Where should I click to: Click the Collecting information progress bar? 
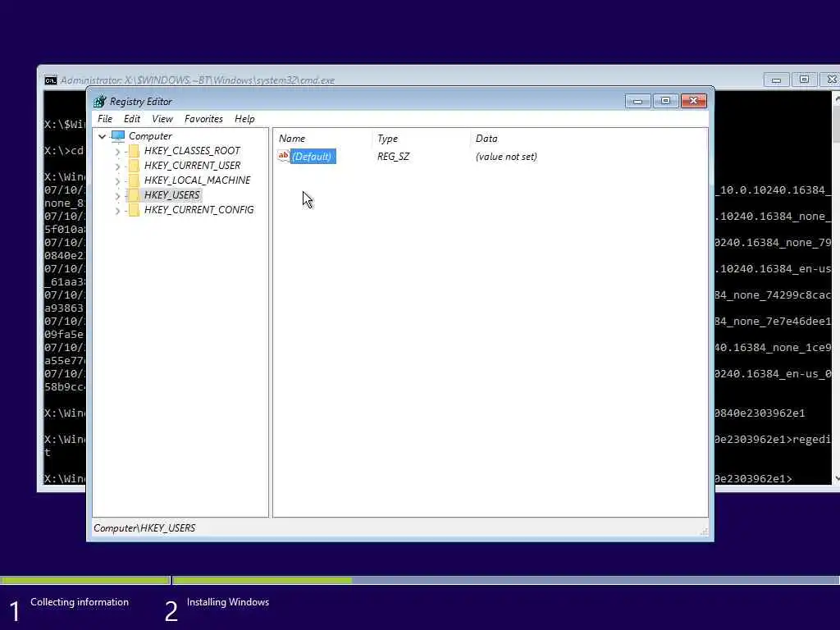84,580
